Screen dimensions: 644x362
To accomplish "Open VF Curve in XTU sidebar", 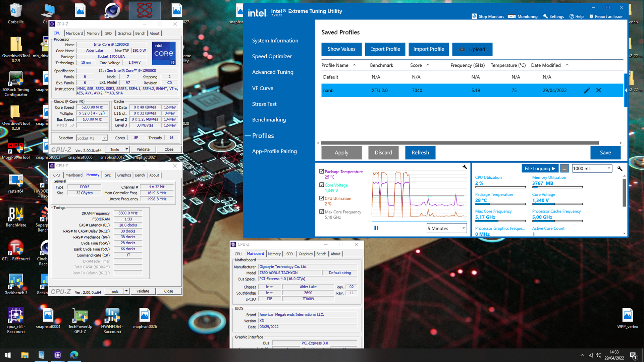I will coord(263,88).
